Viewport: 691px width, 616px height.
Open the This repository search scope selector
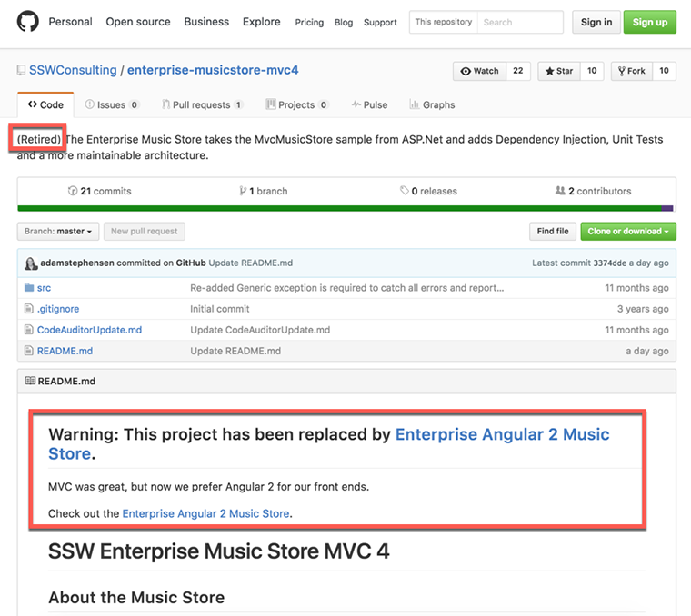[443, 22]
